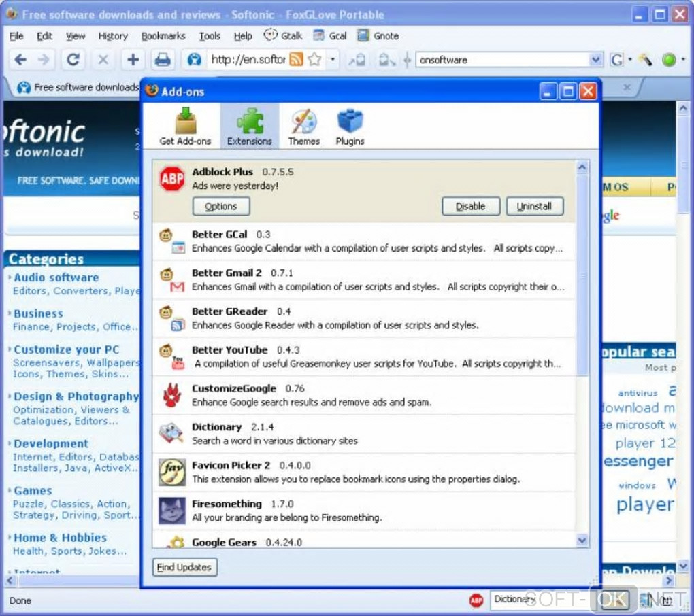Image resolution: width=694 pixels, height=616 pixels.
Task: Open the green ball icon's dropdown arrow
Action: tap(683, 59)
